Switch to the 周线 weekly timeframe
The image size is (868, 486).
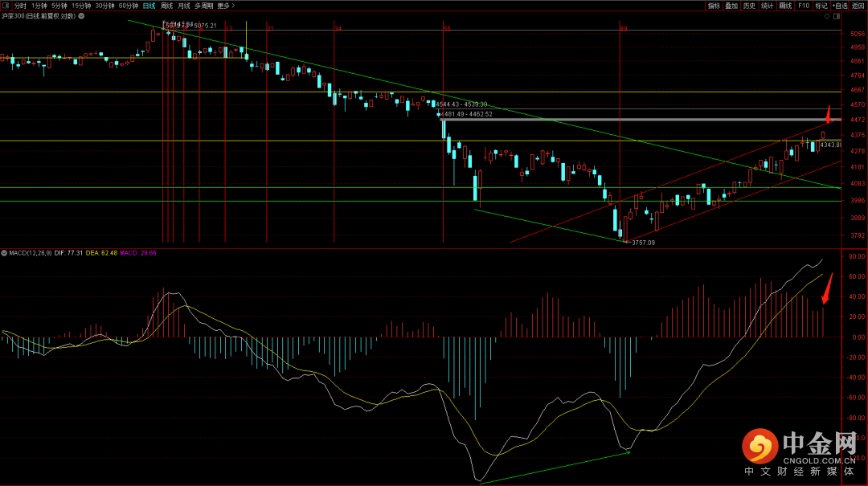pos(167,6)
